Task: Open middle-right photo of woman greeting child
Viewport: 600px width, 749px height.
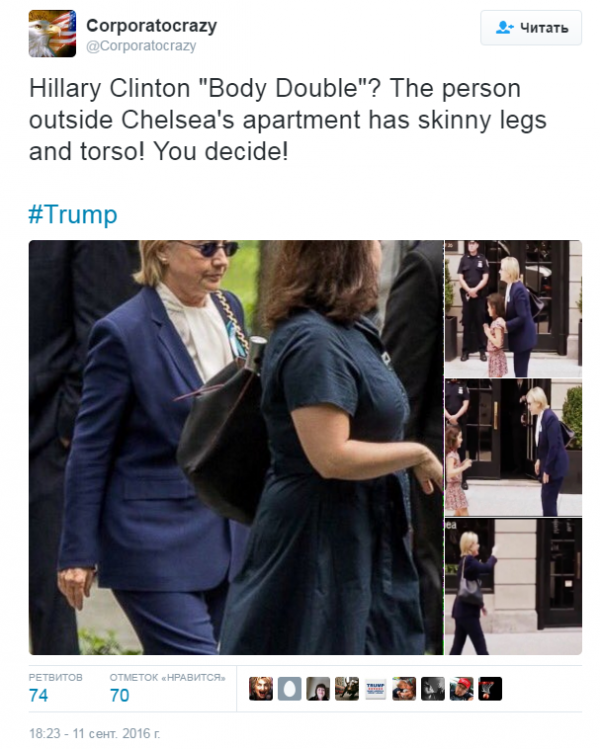Action: (x=513, y=448)
